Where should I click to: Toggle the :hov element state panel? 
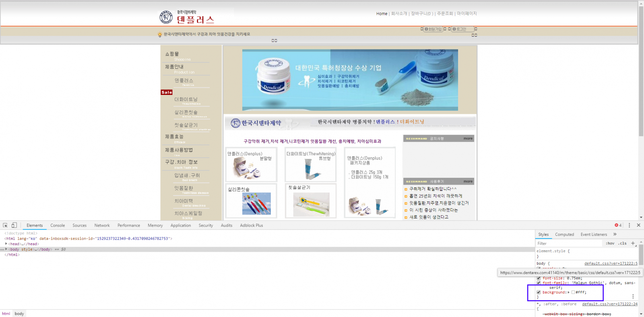[x=610, y=243]
